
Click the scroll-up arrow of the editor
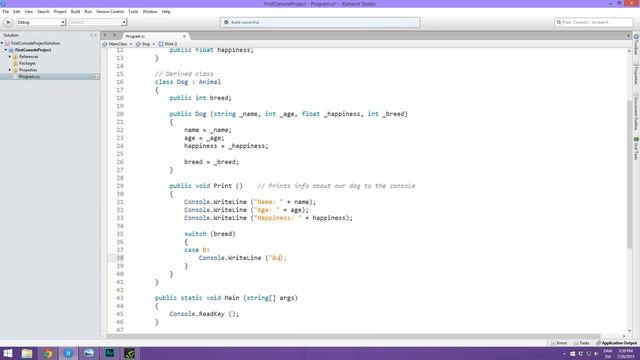pyautogui.click(x=629, y=51)
